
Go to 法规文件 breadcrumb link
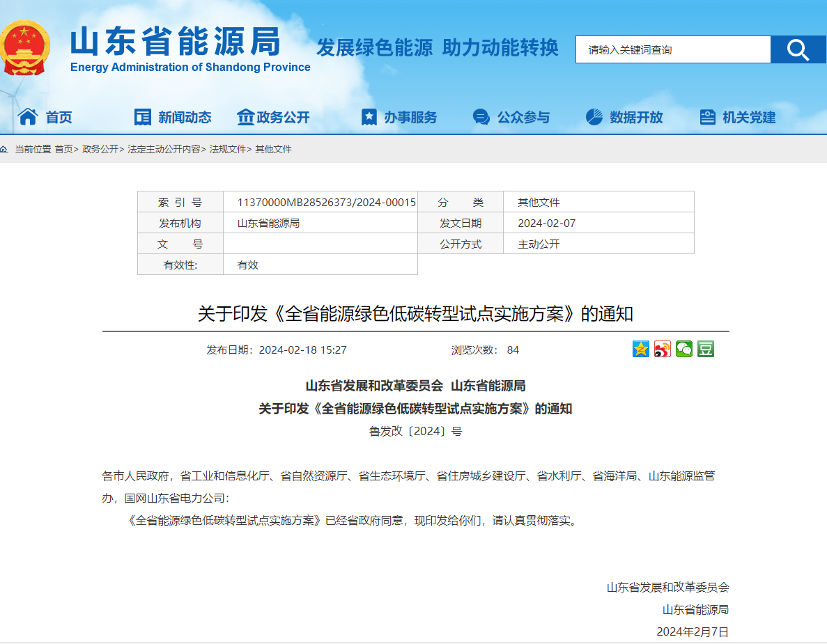coord(228,149)
